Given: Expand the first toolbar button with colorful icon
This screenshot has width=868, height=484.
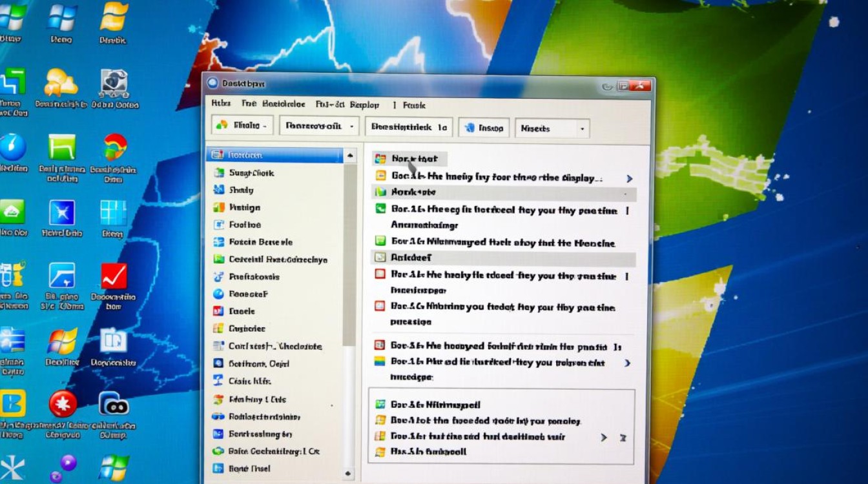Looking at the screenshot, I should pos(242,126).
